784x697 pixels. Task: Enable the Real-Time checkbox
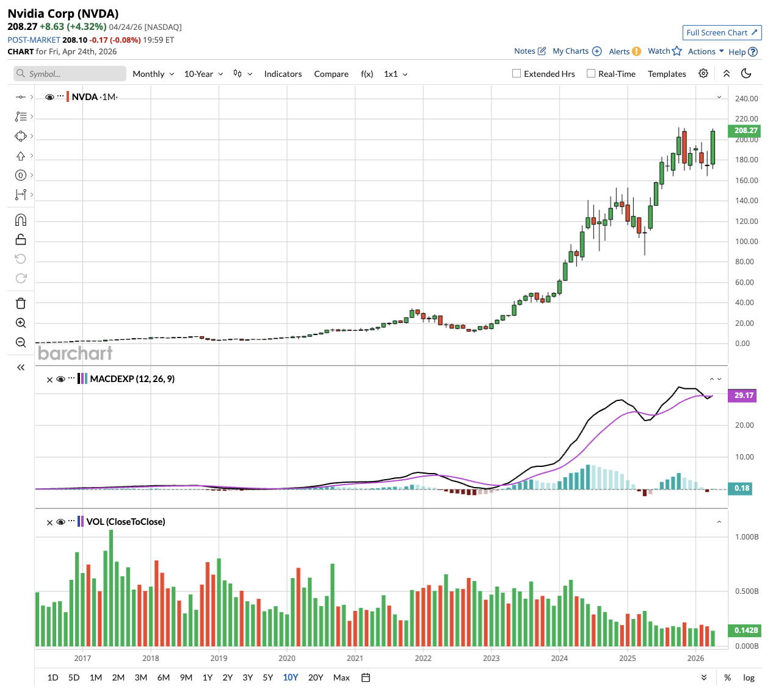click(x=591, y=73)
